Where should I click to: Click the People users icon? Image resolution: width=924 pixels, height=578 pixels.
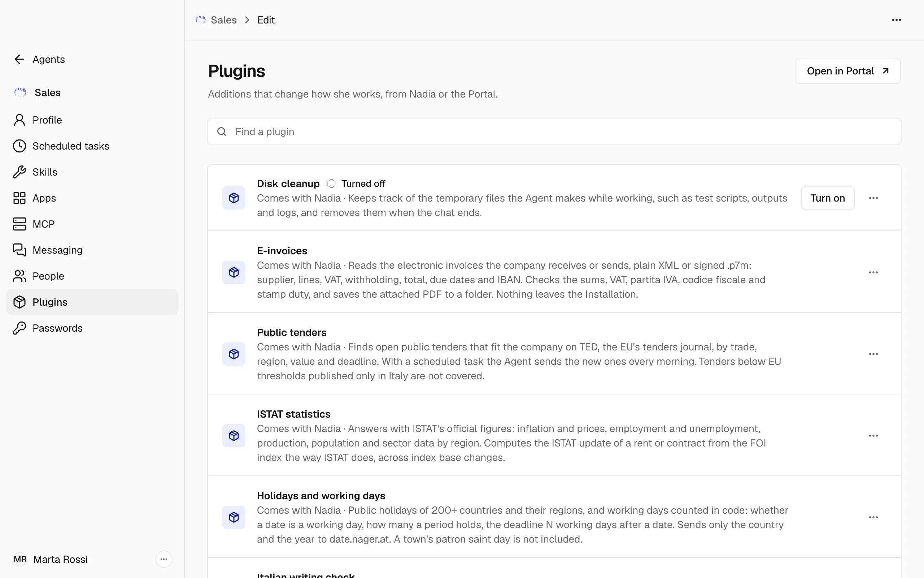point(19,276)
